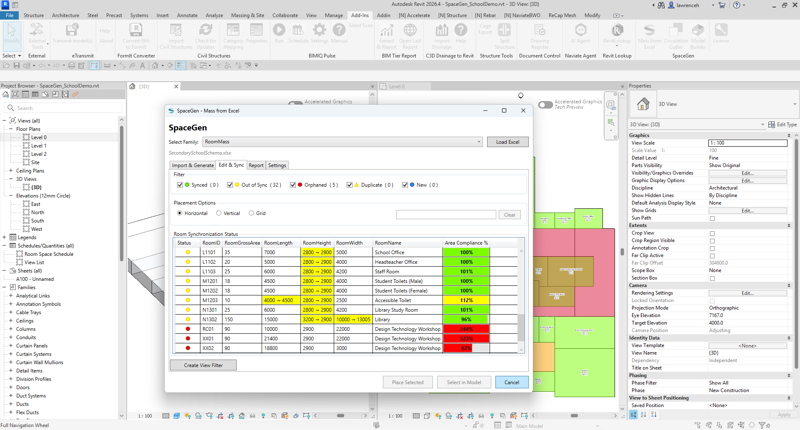Click Default 3D View house icon
This screenshot has width=800, height=430.
point(155,66)
